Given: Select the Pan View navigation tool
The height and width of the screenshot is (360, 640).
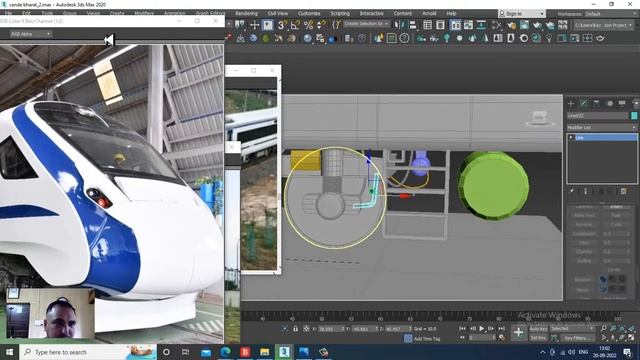Looking at the screenshot, I should point(613,338).
